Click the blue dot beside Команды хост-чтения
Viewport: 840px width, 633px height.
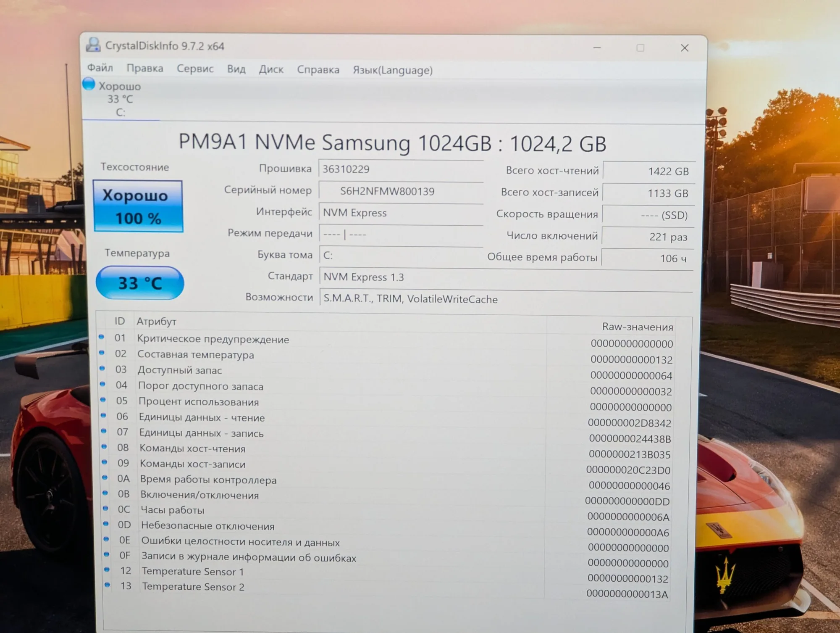[104, 446]
